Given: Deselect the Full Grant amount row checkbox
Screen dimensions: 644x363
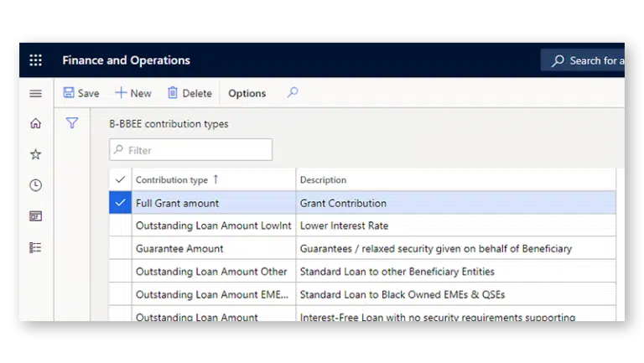Looking at the screenshot, I should coord(120,203).
